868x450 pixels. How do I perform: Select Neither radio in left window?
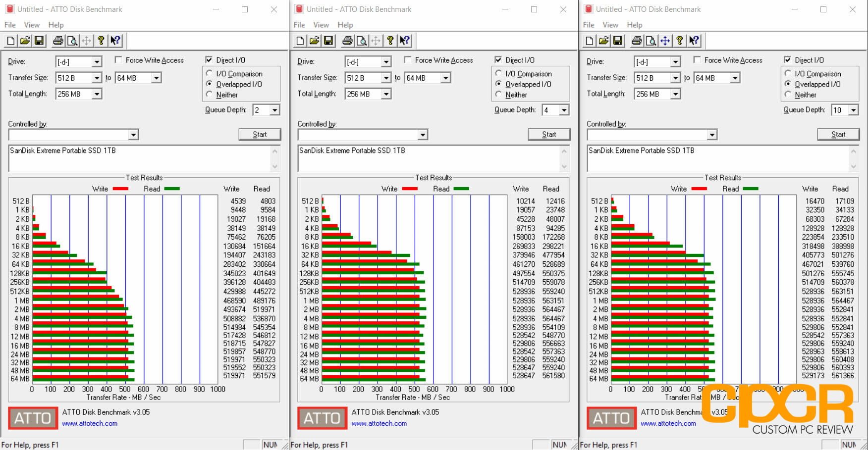209,95
